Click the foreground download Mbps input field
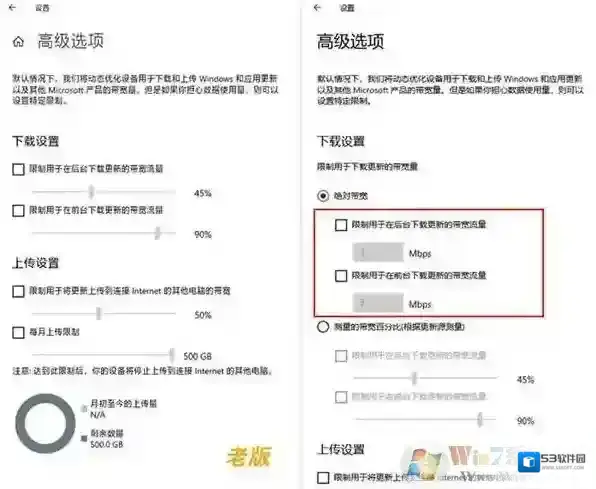The width and height of the screenshot is (596, 489). click(378, 303)
